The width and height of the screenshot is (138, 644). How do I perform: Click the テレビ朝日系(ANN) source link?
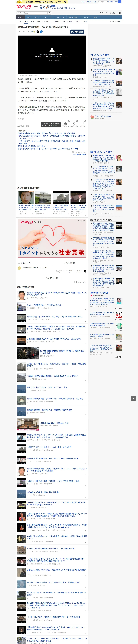(79, 154)
